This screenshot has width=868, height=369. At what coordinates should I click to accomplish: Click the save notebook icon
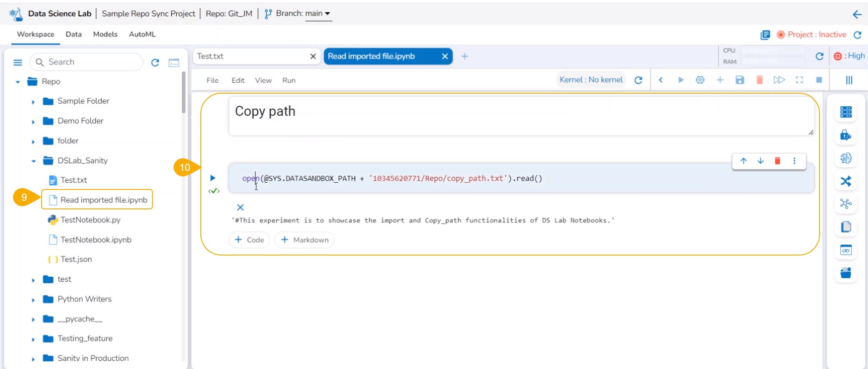click(x=740, y=80)
